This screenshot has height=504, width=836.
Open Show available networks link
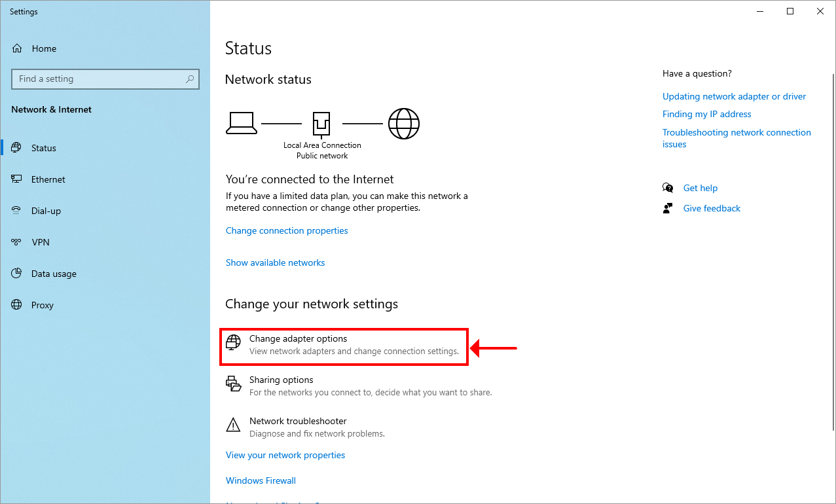pyautogui.click(x=275, y=263)
